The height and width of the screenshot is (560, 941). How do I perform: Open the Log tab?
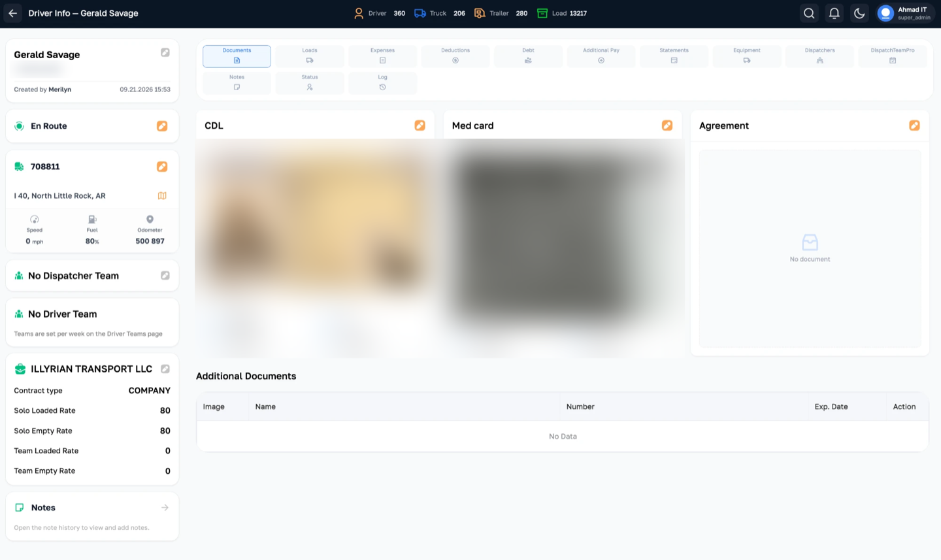click(382, 83)
